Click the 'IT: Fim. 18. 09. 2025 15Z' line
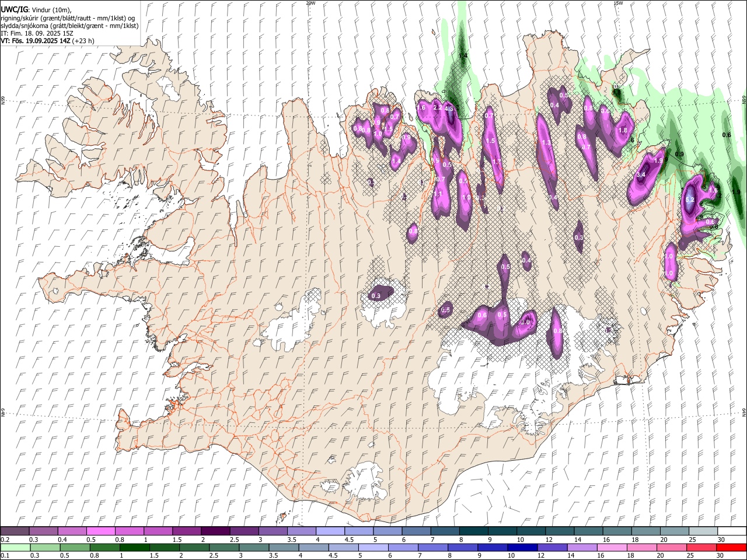The image size is (747, 560). pos(37,33)
